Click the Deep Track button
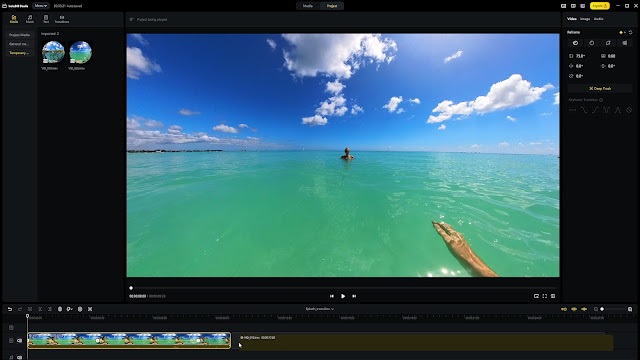 click(600, 88)
